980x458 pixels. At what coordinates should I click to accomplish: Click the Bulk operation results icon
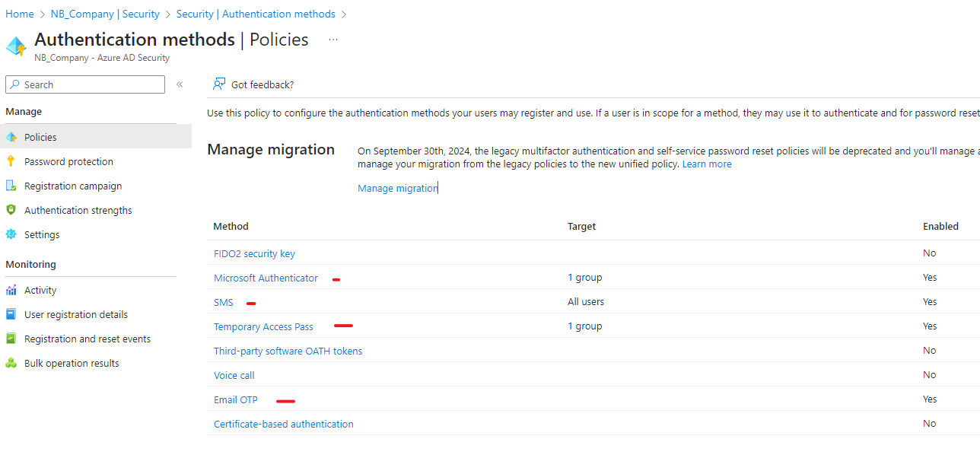(x=11, y=362)
